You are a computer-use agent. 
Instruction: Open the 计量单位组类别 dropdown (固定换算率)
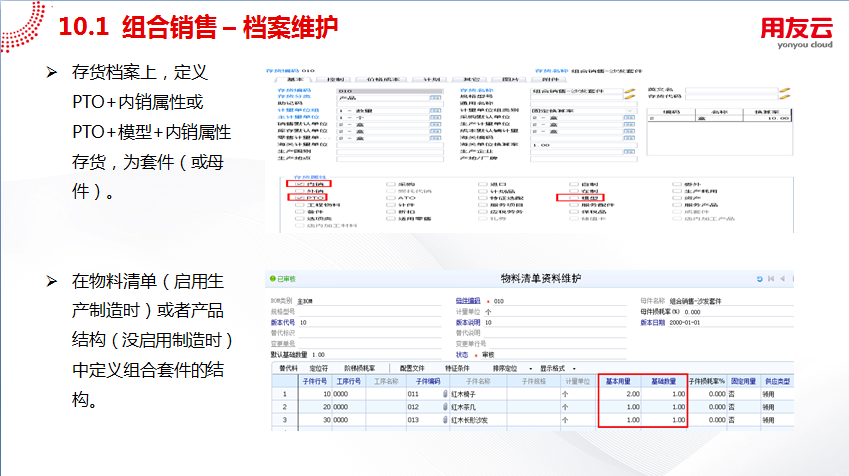629,110
